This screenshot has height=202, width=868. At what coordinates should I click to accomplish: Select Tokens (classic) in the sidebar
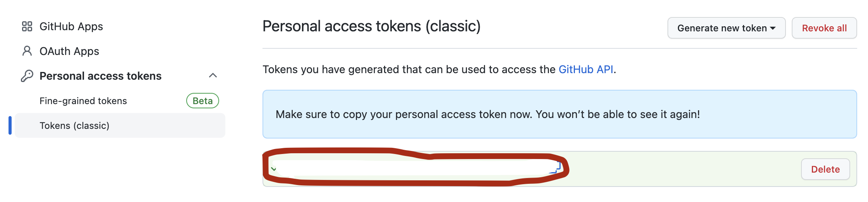[x=120, y=125]
